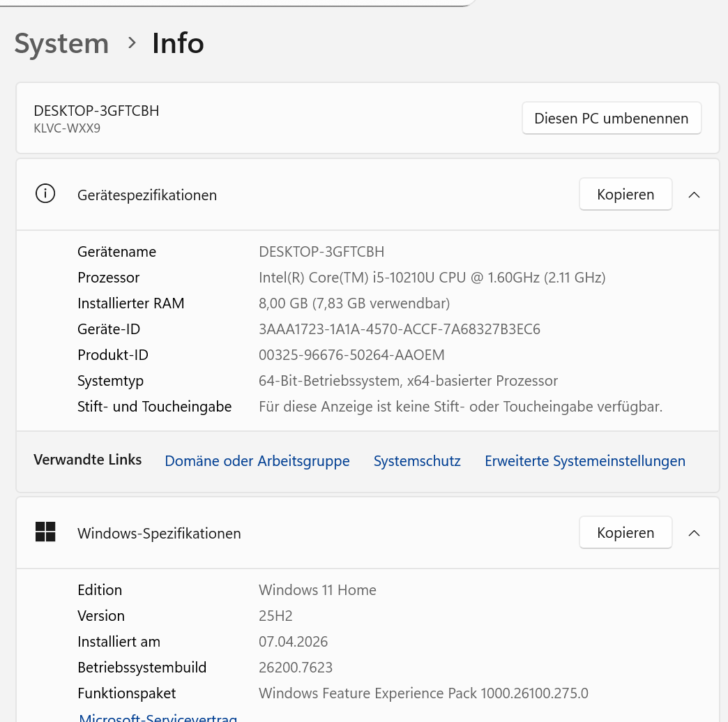
Task: Select the Geräte-ID value 3AAA1723-1A1A-4570
Action: tap(400, 329)
